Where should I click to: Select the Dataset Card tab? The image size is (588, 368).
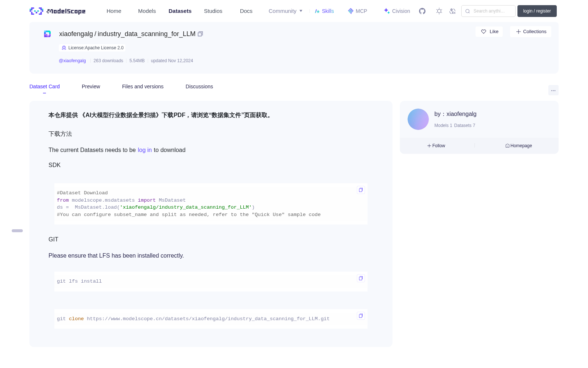pos(44,86)
